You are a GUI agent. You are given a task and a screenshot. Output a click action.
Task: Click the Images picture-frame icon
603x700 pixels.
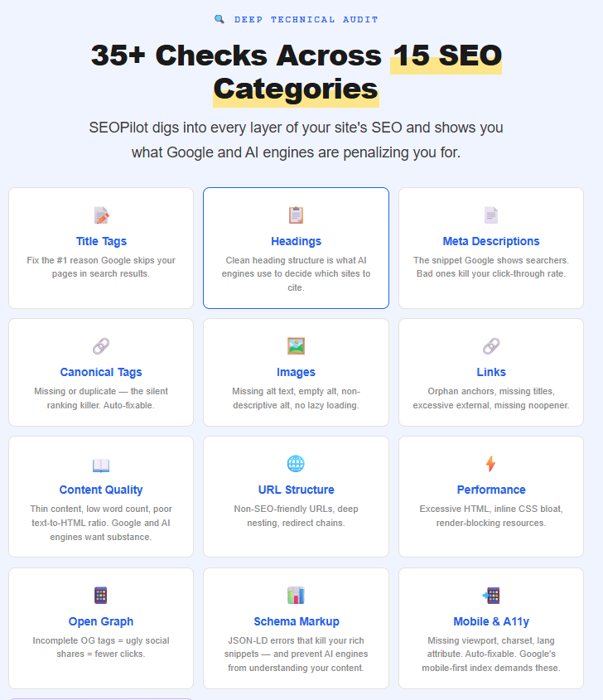point(296,346)
